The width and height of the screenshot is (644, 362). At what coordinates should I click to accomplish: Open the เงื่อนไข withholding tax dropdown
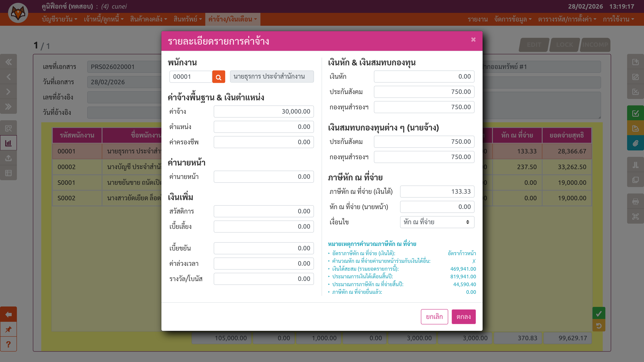click(x=437, y=222)
